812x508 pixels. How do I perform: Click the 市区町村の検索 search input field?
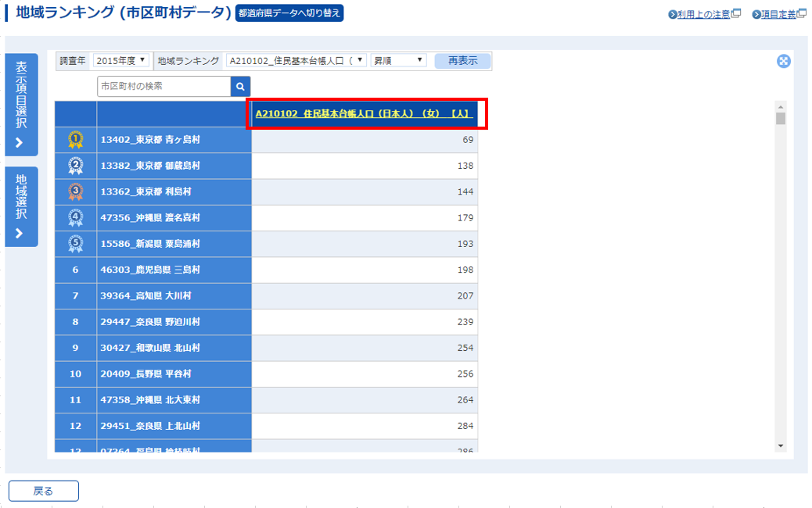(163, 87)
